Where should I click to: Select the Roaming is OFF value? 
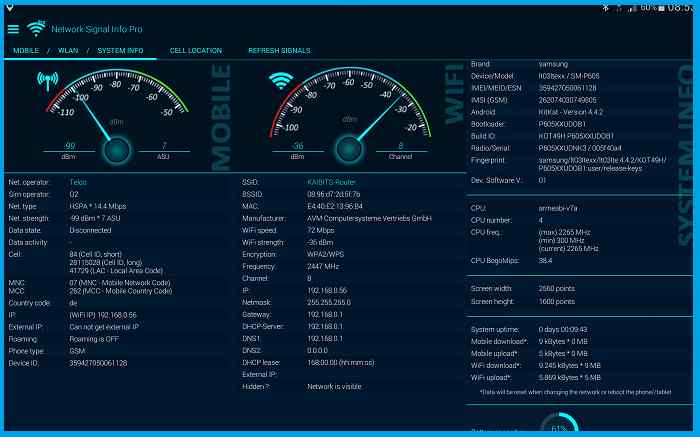94,339
